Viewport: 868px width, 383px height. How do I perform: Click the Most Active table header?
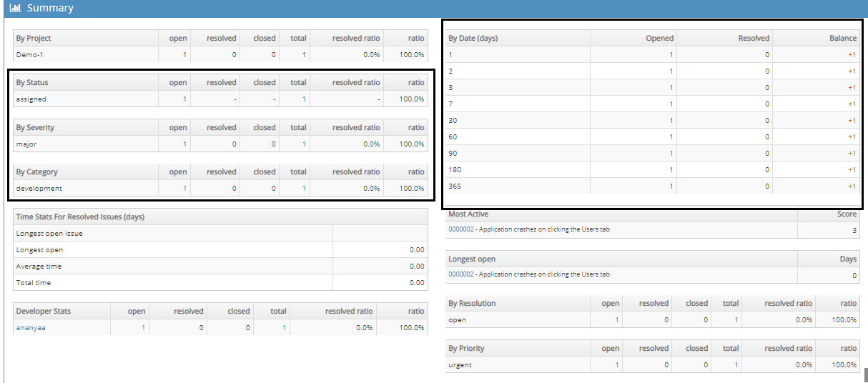tap(468, 214)
